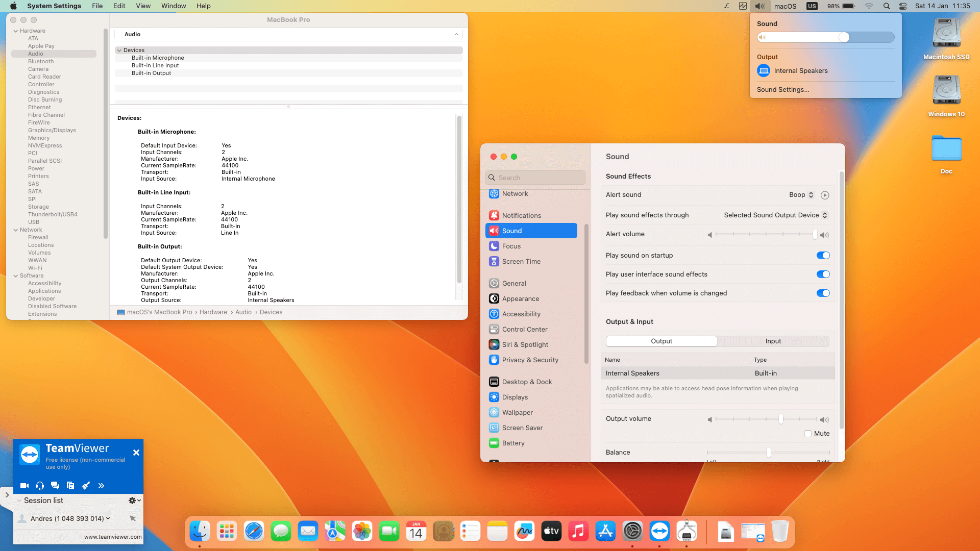Click Hardware in the System Information path bar
Screen dimensions: 980x551
(213, 312)
